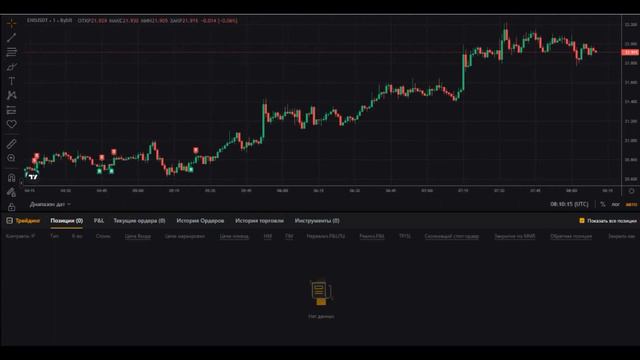The height and width of the screenshot is (360, 640).
Task: Select the ruler measure tool
Action: click(x=11, y=144)
